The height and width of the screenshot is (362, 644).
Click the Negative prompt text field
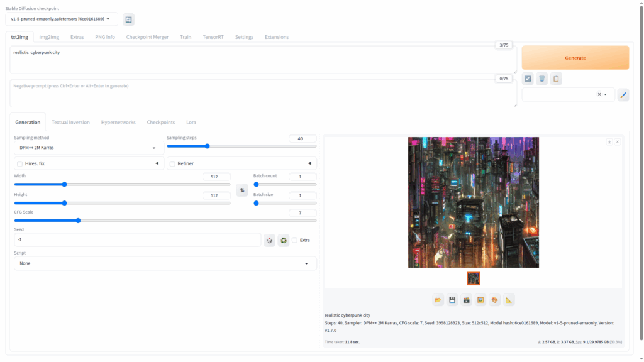[x=263, y=93]
